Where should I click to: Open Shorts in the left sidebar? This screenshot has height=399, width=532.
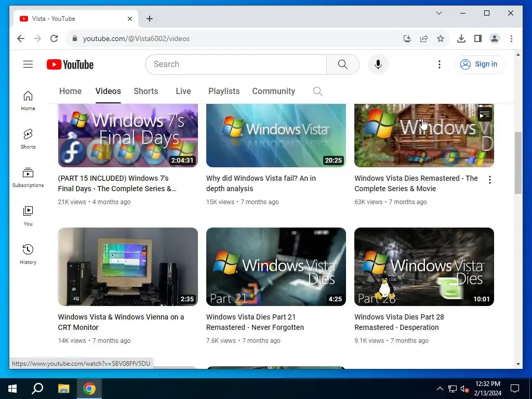click(x=28, y=139)
